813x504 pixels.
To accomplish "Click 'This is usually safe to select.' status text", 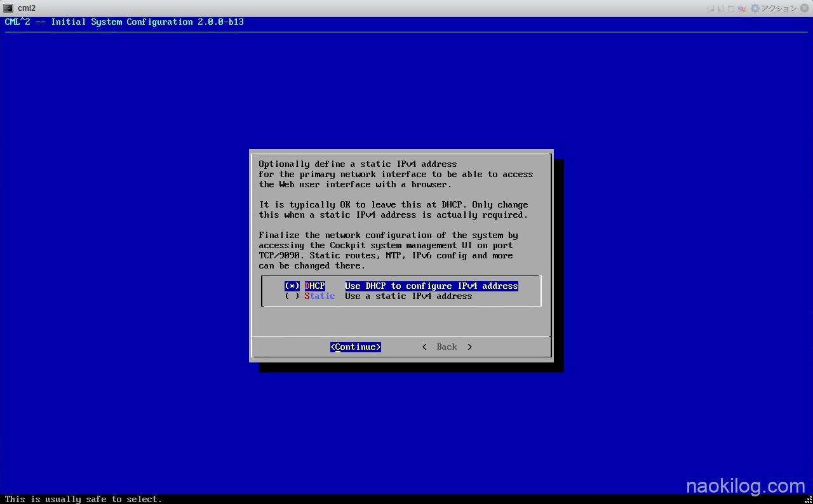I will coord(83,500).
